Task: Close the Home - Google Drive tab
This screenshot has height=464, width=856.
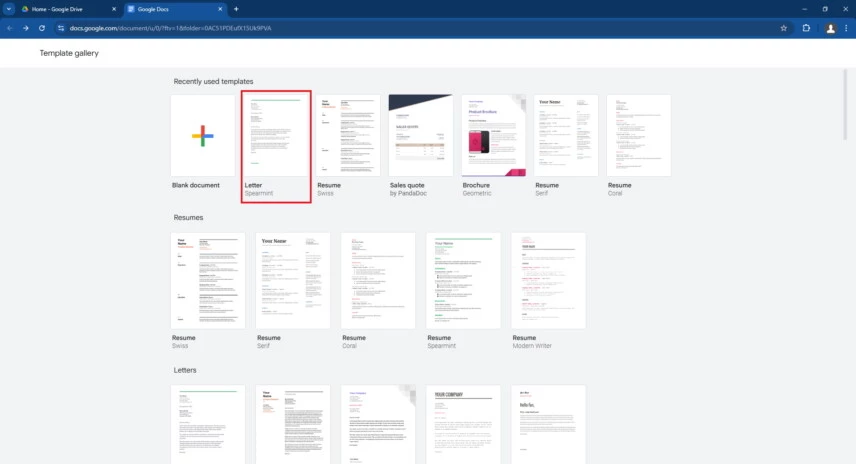Action: click(x=114, y=9)
